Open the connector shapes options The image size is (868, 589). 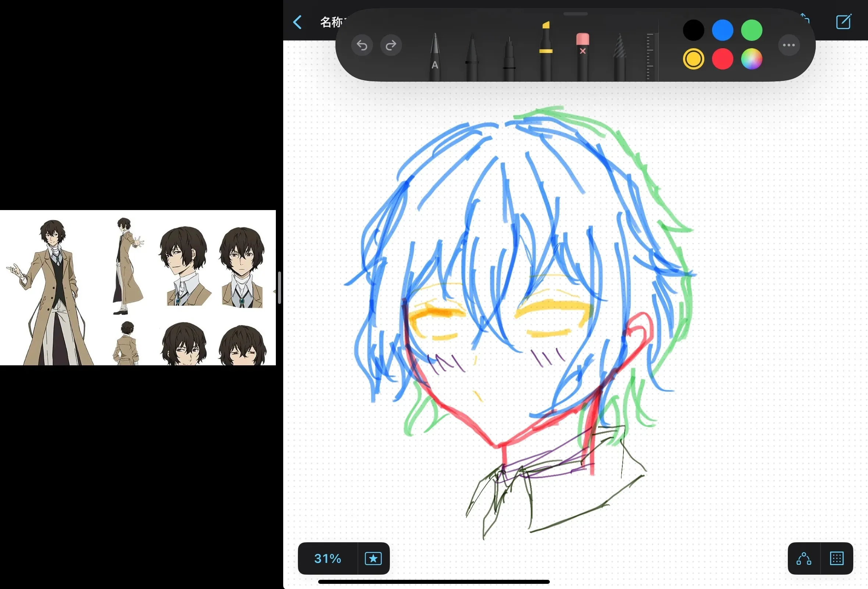(x=803, y=558)
